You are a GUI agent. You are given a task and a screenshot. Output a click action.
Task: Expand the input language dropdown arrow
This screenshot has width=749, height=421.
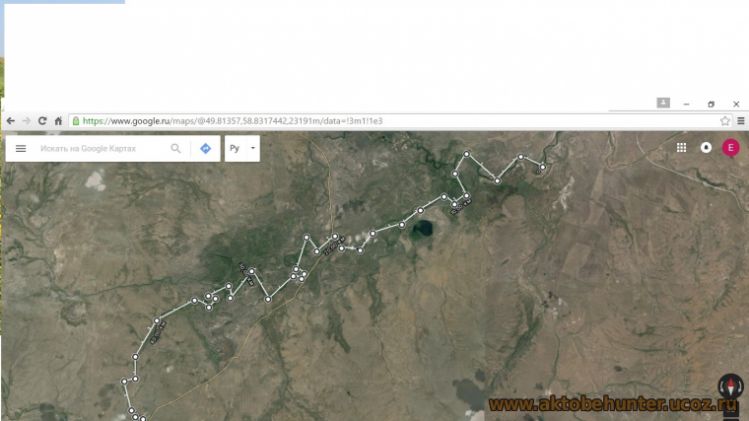click(x=253, y=148)
